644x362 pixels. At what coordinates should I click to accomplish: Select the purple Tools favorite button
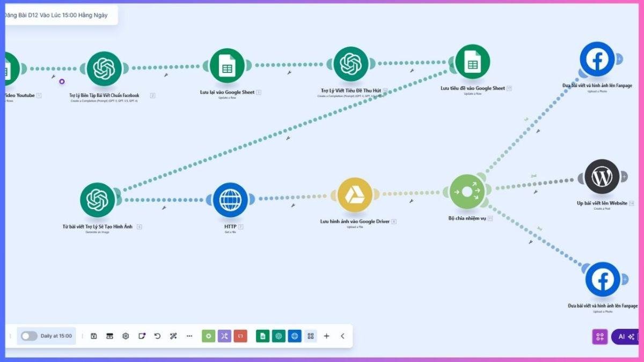coord(224,336)
